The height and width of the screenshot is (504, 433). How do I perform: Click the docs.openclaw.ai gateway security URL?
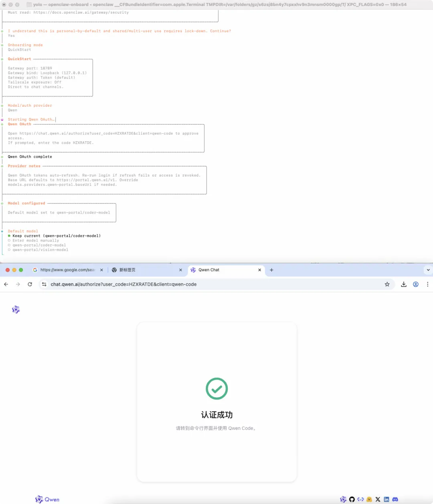(81, 12)
